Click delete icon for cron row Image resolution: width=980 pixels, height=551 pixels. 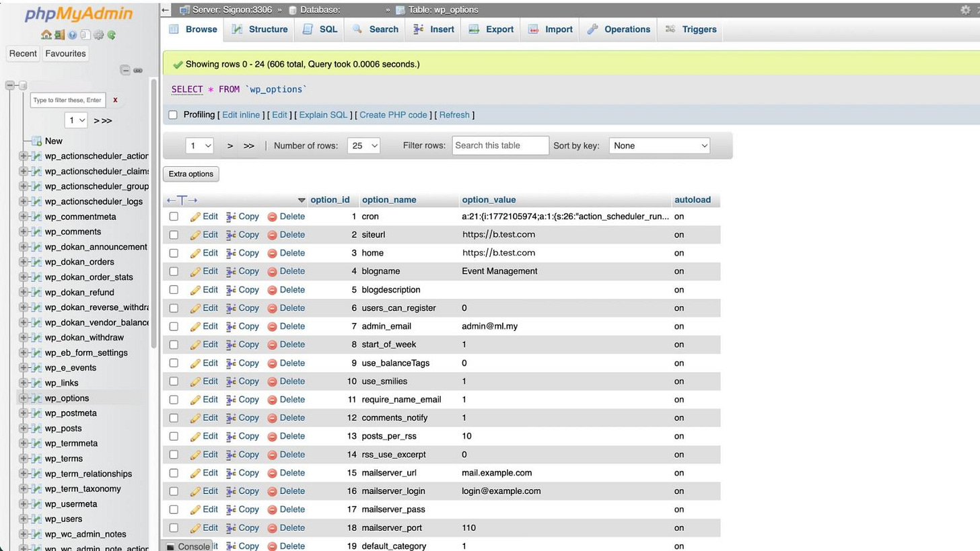pos(272,217)
